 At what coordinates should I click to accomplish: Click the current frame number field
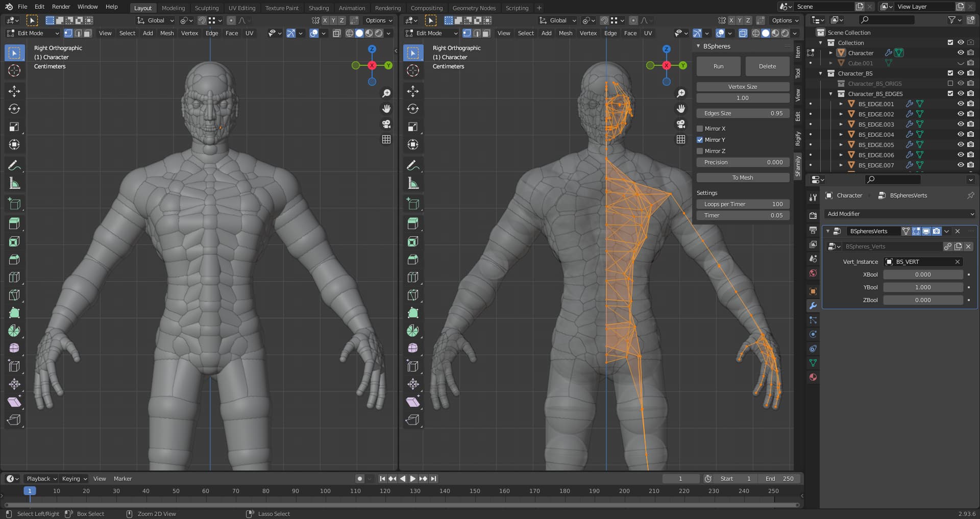(x=681, y=479)
